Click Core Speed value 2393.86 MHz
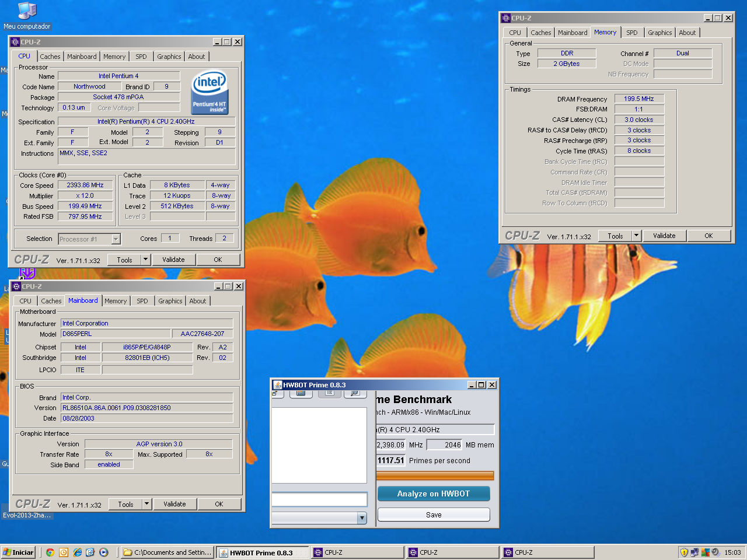Image resolution: width=747 pixels, height=560 pixels. (85, 185)
